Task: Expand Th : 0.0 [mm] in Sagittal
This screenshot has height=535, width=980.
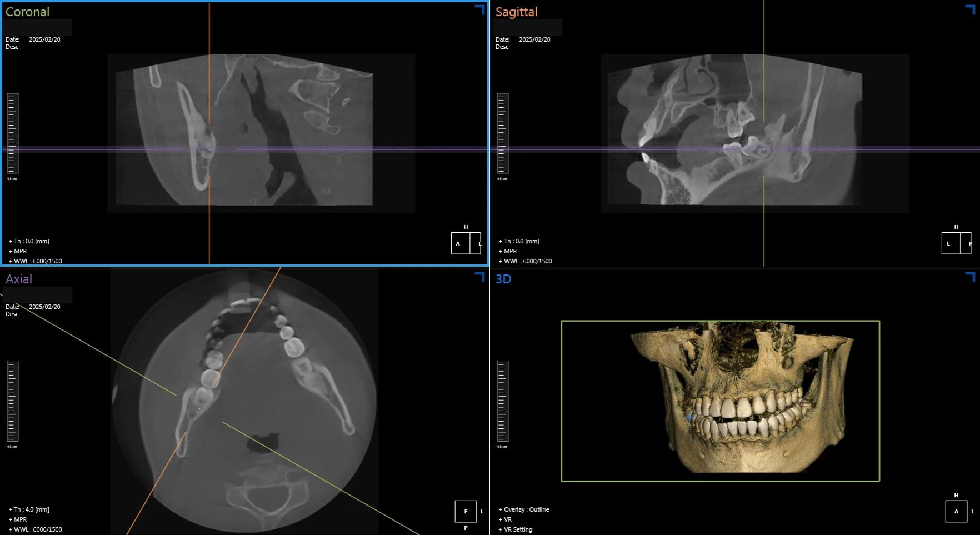Action: [x=519, y=241]
